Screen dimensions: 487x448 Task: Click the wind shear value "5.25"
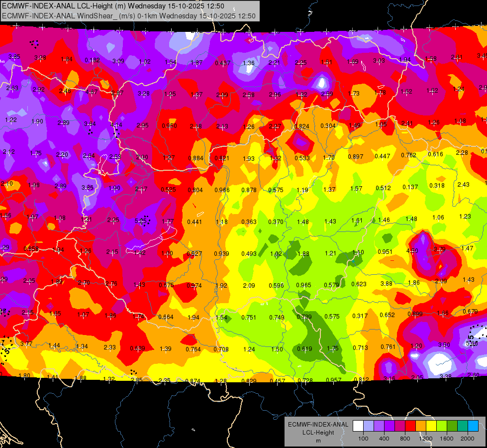(141, 221)
